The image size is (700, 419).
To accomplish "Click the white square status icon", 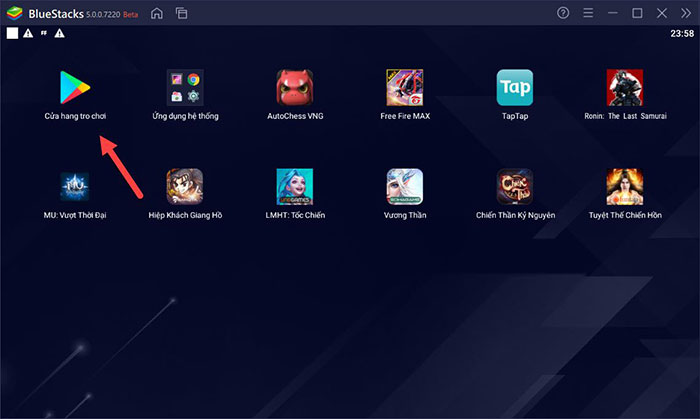I will pyautogui.click(x=12, y=33).
